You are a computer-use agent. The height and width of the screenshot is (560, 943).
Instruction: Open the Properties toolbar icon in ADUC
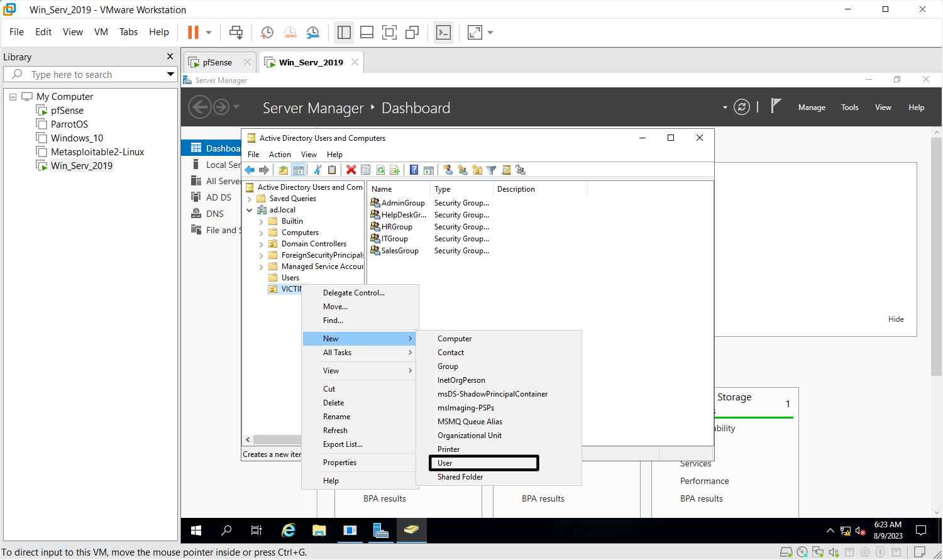tap(366, 170)
